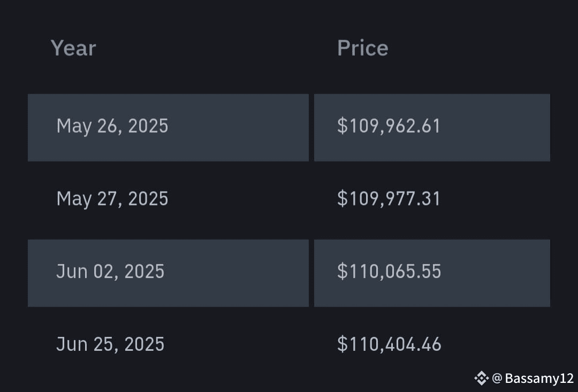The height and width of the screenshot is (392, 578).
Task: Select the $109,962.61 price cell
Action: [x=432, y=127]
